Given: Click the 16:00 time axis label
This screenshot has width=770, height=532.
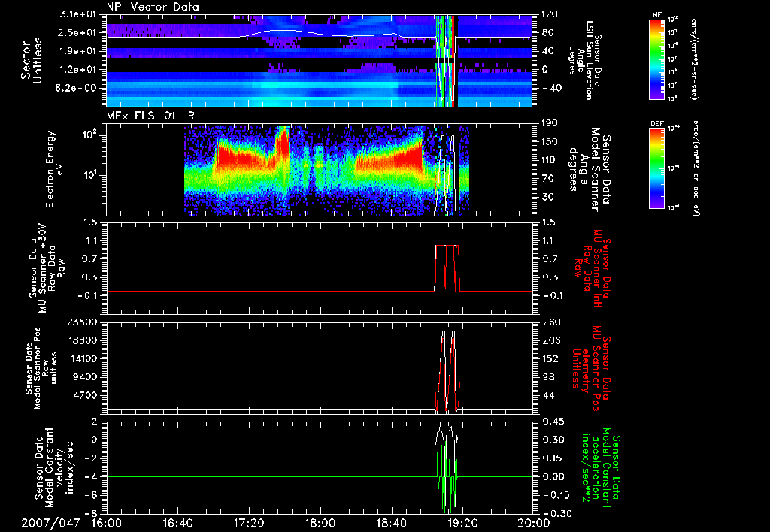Looking at the screenshot, I should [x=107, y=523].
